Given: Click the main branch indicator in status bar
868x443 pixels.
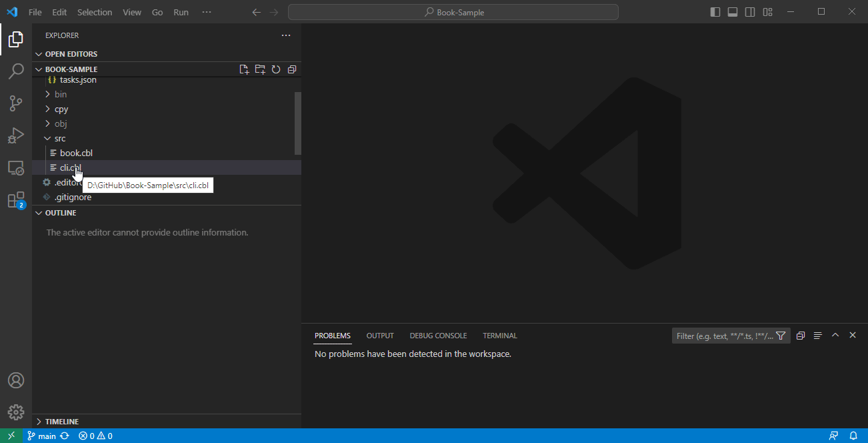Looking at the screenshot, I should [41, 436].
